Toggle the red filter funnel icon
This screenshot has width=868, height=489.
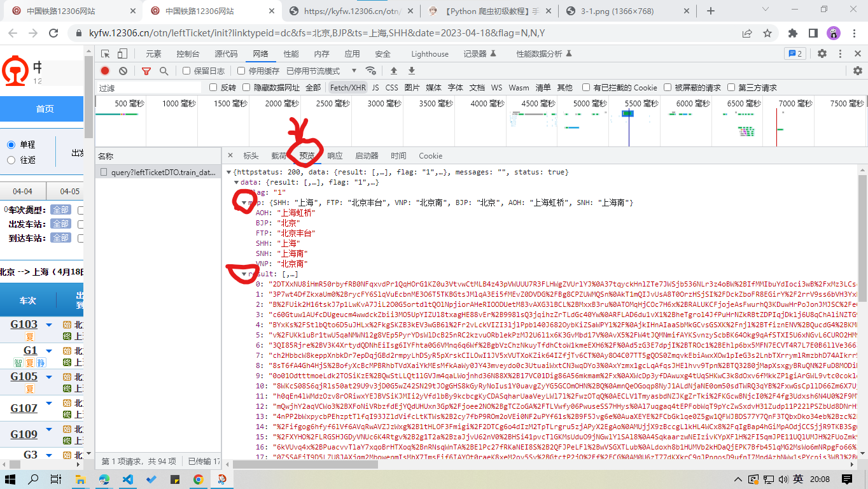click(x=146, y=71)
